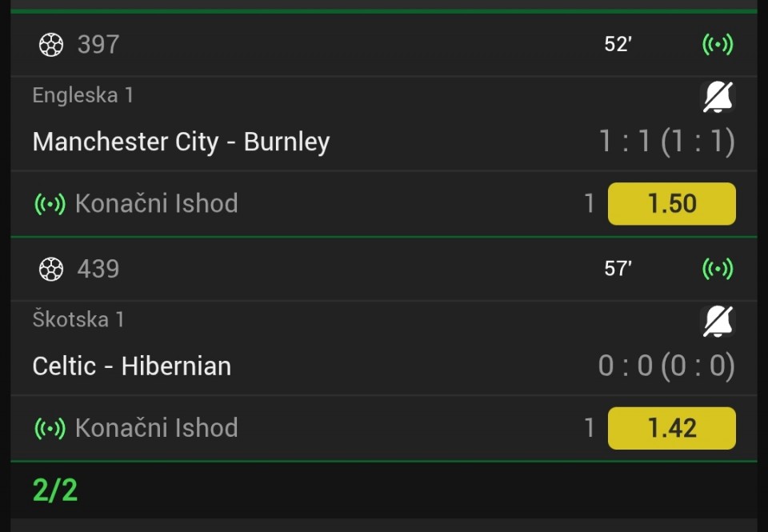The image size is (768, 532).
Task: Select the 1.50 odds button
Action: point(671,204)
